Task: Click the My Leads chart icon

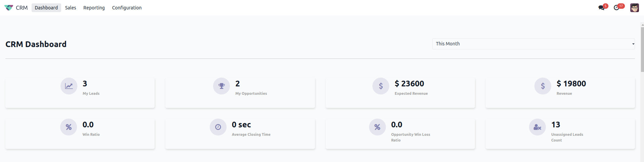Action: pos(69,86)
